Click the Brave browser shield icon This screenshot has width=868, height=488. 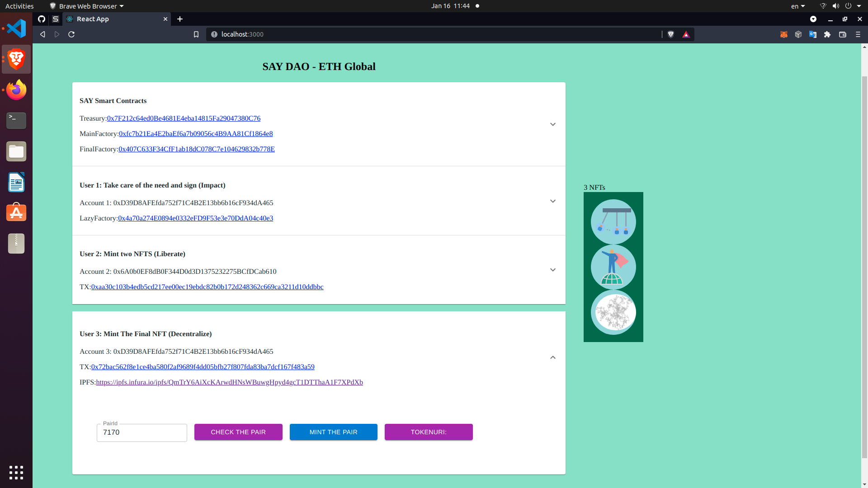[x=671, y=34]
